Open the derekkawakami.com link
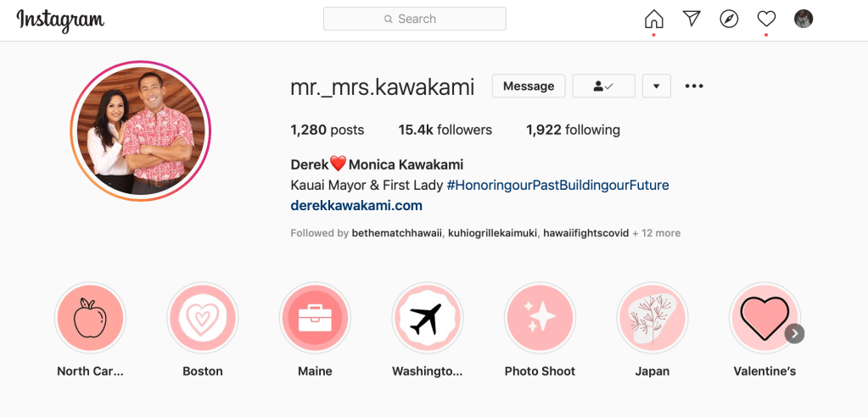The width and height of the screenshot is (868, 417). (356, 206)
